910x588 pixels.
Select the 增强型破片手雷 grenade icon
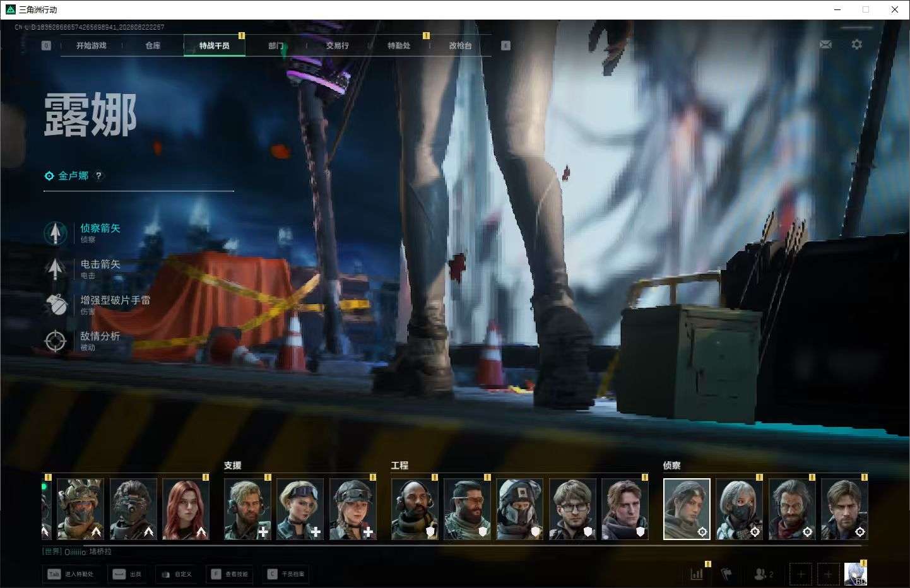[57, 305]
